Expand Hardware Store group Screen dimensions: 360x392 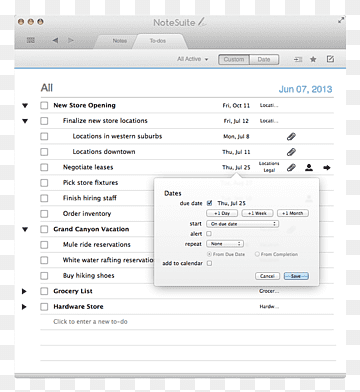tap(24, 307)
